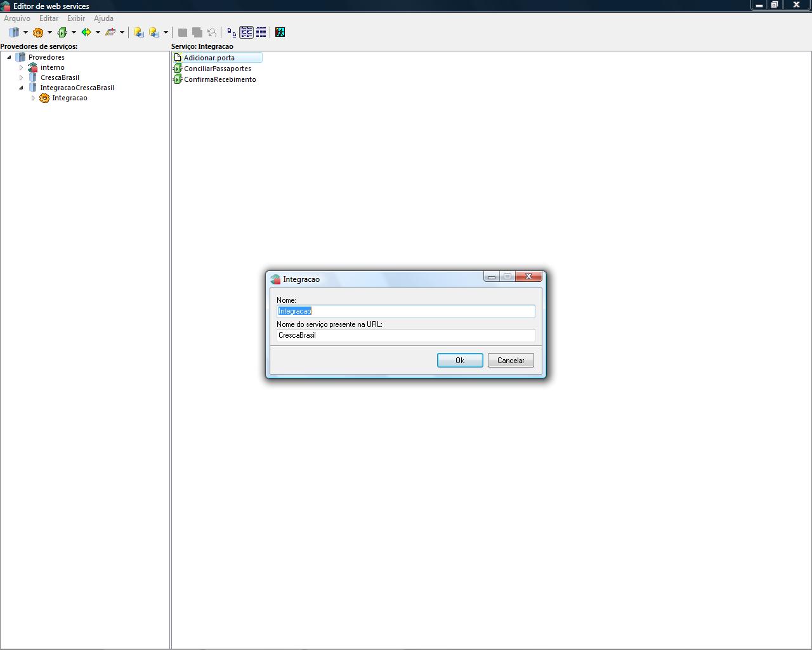Select the ConfirmaRecebimento port label
The image size is (812, 650).
pyautogui.click(x=220, y=79)
